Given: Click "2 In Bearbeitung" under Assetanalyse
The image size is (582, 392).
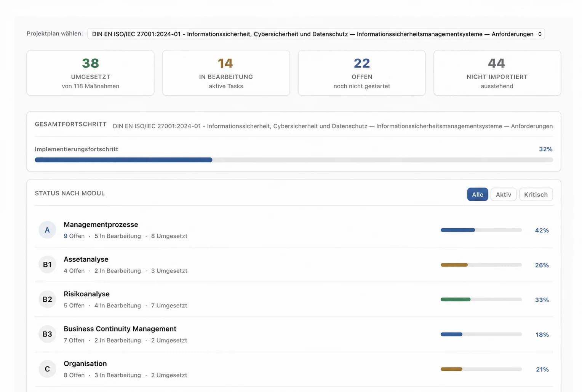Looking at the screenshot, I should [x=118, y=271].
